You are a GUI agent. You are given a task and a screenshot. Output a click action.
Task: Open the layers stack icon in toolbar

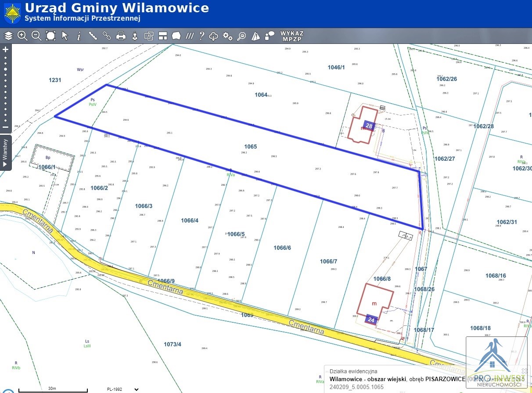(x=8, y=36)
